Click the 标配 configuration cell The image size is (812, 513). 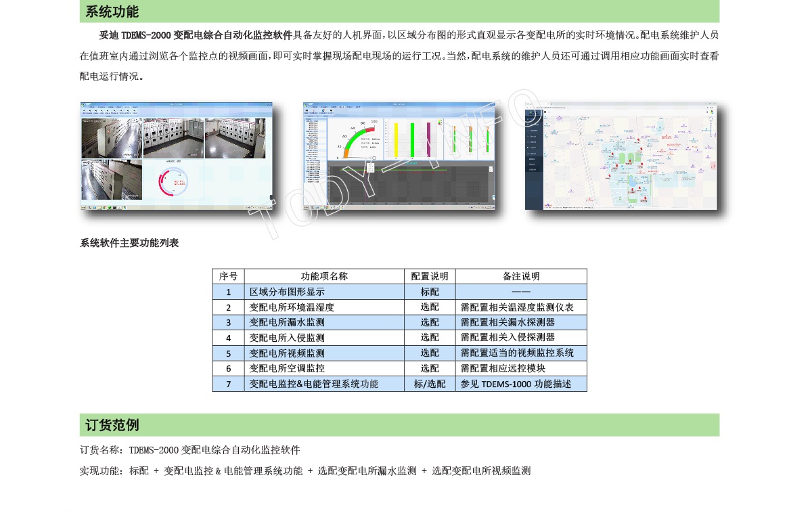pos(430,292)
